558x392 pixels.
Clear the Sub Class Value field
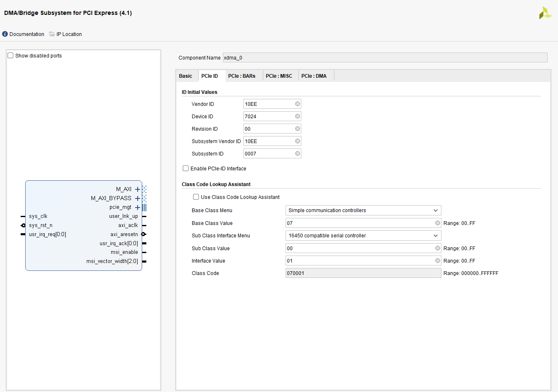pos(438,248)
